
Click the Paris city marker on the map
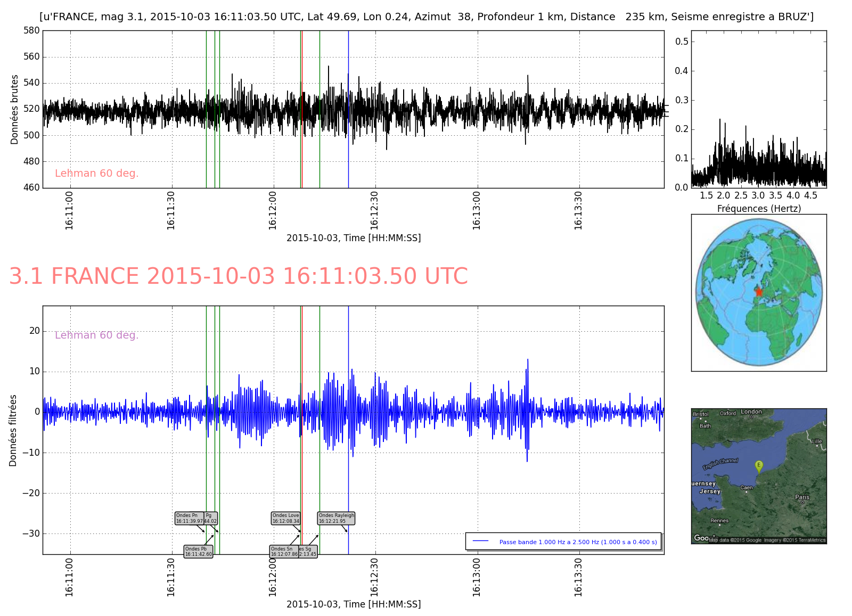[x=802, y=502]
